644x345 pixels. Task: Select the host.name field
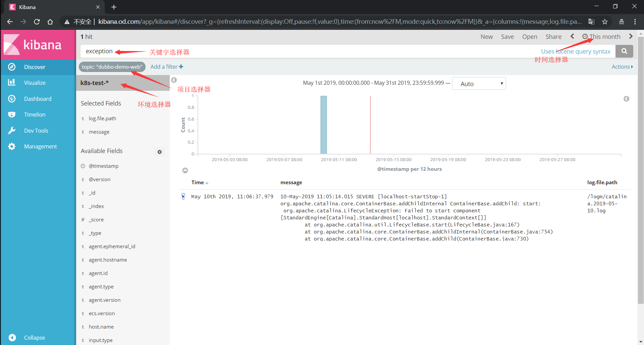pyautogui.click(x=101, y=327)
